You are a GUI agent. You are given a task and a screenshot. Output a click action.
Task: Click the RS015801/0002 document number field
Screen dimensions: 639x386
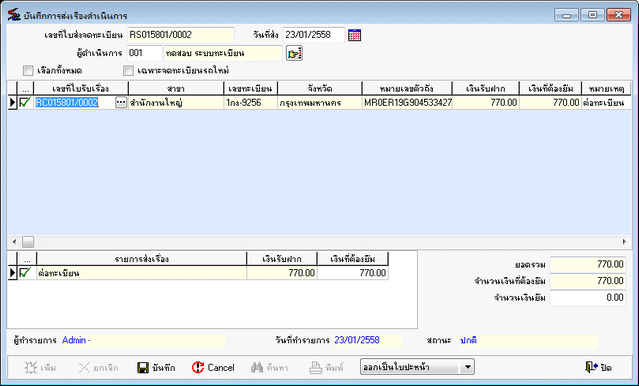tap(181, 35)
